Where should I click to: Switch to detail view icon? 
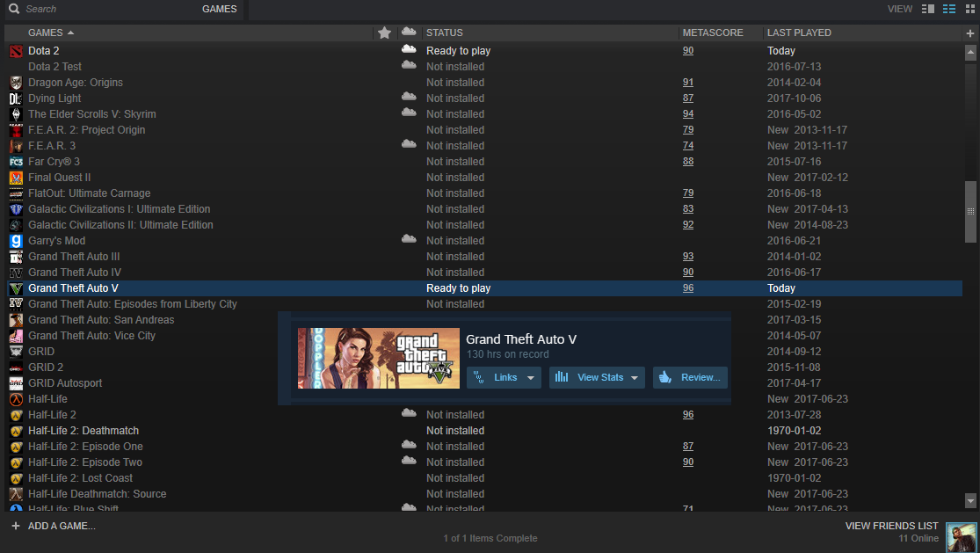click(928, 9)
